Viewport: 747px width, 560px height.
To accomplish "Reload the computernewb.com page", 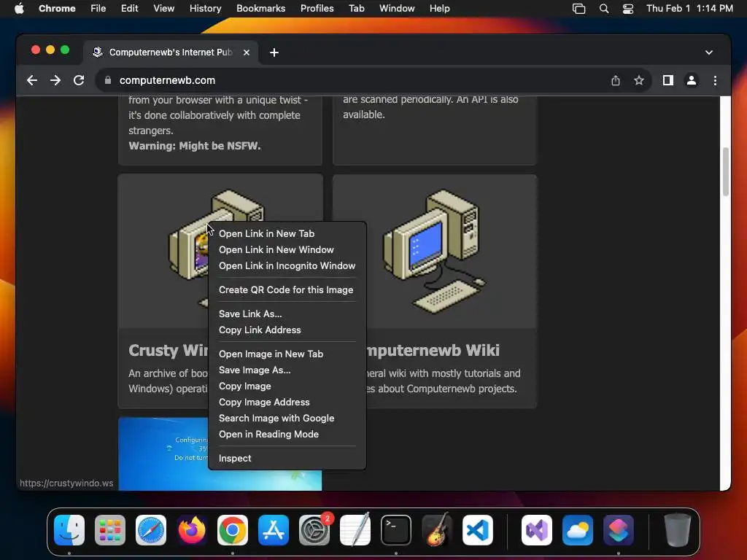I will click(x=79, y=80).
